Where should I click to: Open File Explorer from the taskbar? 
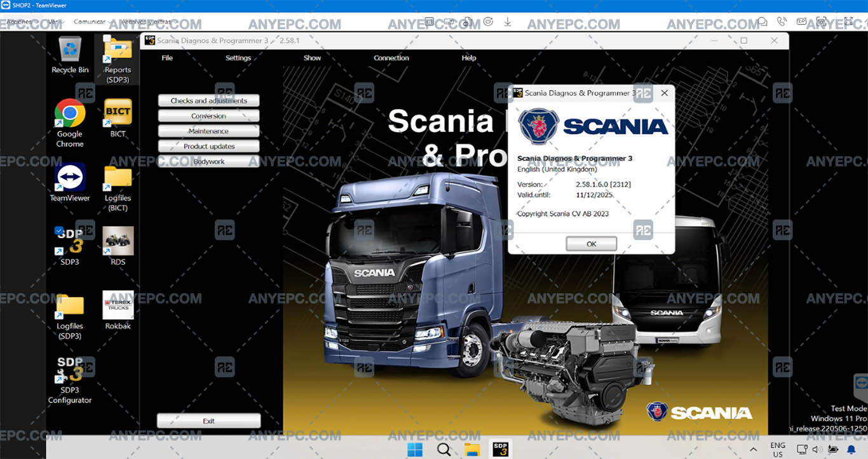click(x=471, y=449)
